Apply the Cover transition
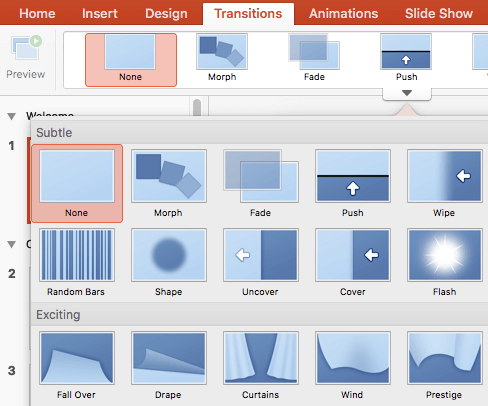Screen dimensions: 488x406 (353, 262)
